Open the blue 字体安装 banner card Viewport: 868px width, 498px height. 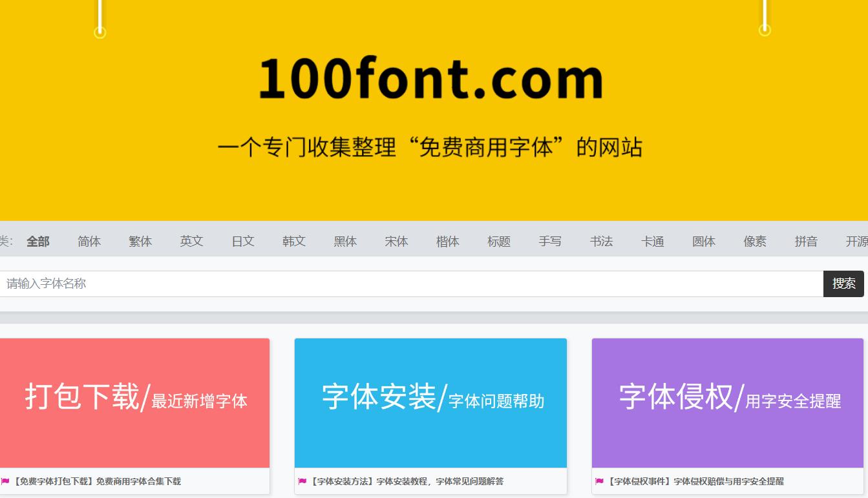(430, 402)
